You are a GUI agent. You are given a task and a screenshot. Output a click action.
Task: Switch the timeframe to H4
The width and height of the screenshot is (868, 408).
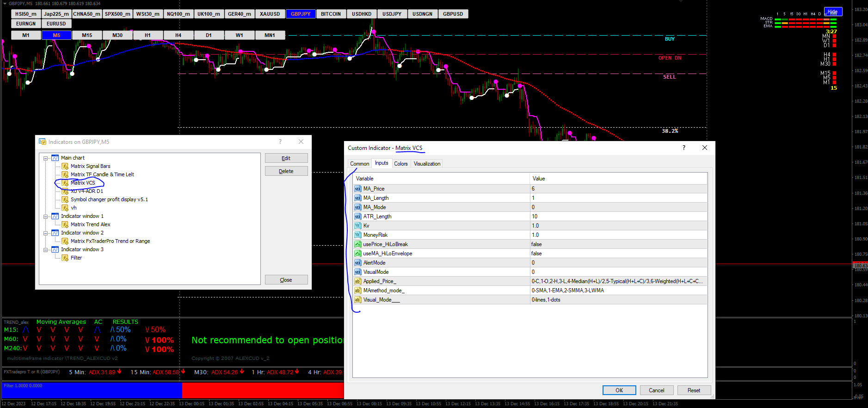tap(179, 35)
